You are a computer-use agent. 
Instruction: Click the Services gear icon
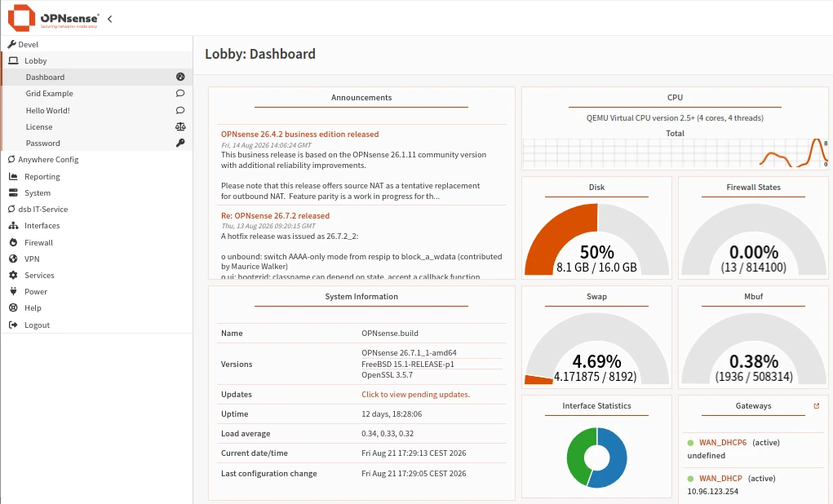click(13, 275)
